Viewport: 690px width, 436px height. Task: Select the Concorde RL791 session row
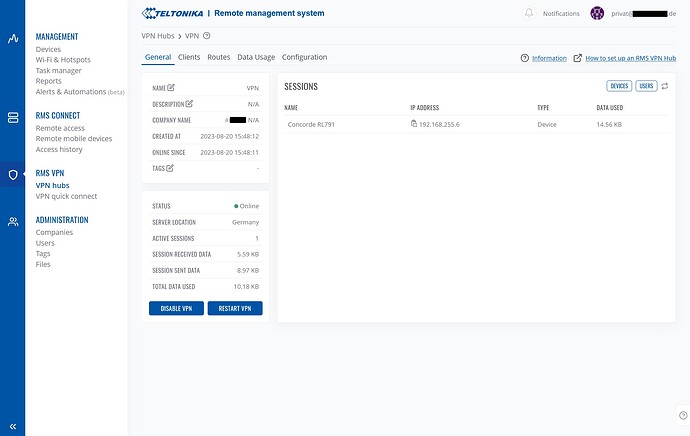click(x=477, y=125)
